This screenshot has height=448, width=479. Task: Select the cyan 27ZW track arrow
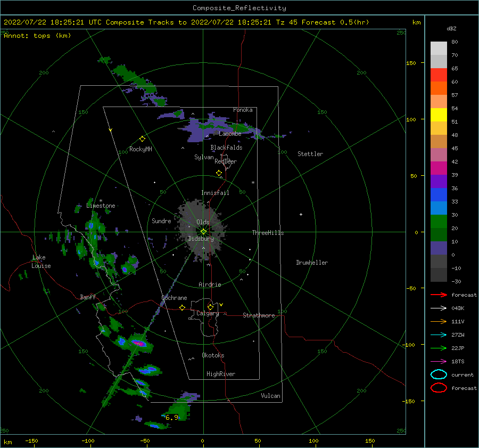click(439, 335)
